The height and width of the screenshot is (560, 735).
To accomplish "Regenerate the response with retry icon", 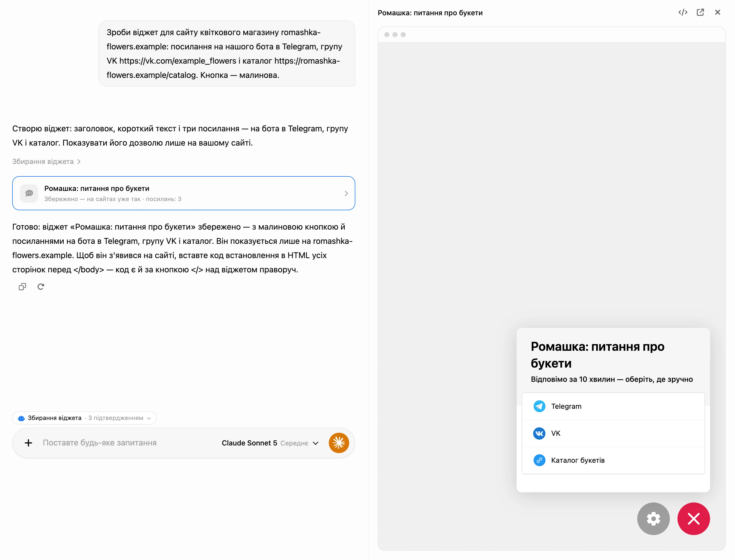I will 41,286.
